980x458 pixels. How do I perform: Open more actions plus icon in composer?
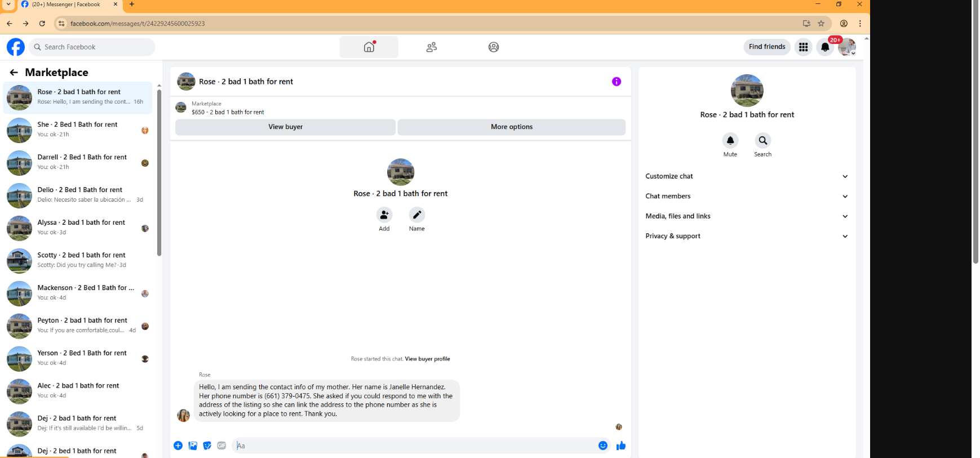(178, 446)
